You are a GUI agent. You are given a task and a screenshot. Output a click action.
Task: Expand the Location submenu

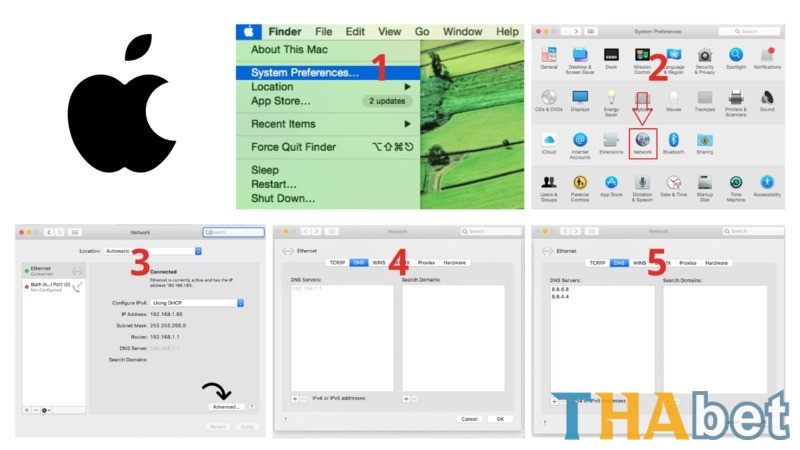tap(328, 87)
